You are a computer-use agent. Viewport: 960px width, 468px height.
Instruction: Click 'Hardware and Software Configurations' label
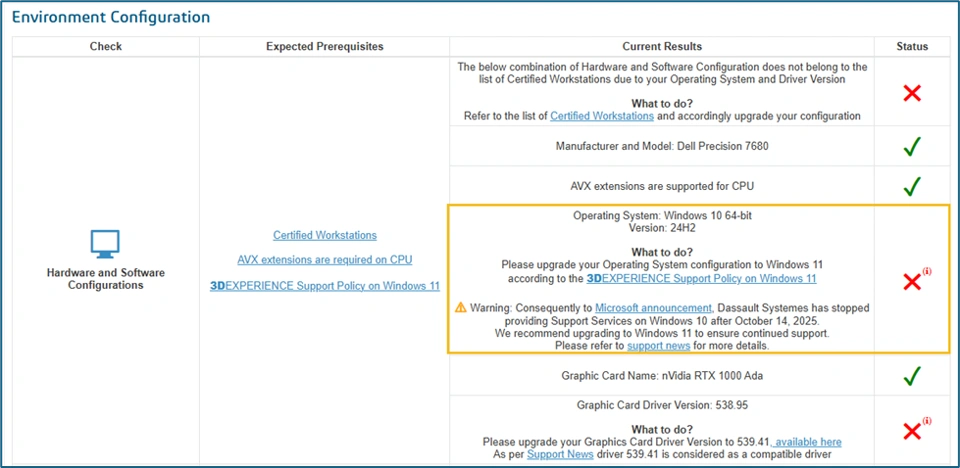[105, 279]
